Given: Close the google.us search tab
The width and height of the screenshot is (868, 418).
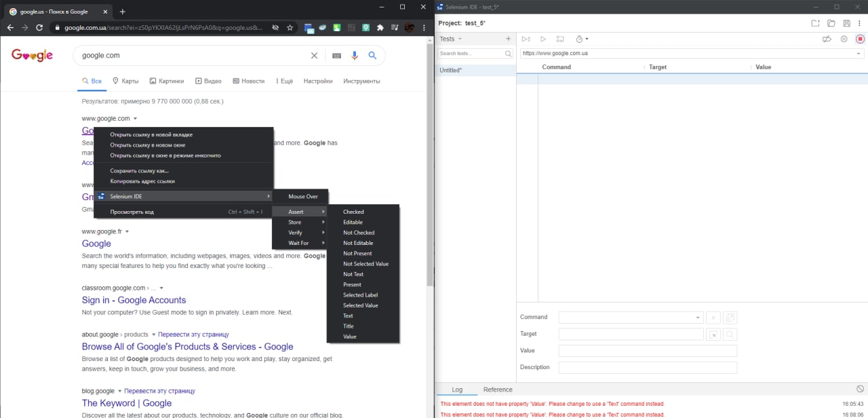Looking at the screenshot, I should [x=105, y=12].
